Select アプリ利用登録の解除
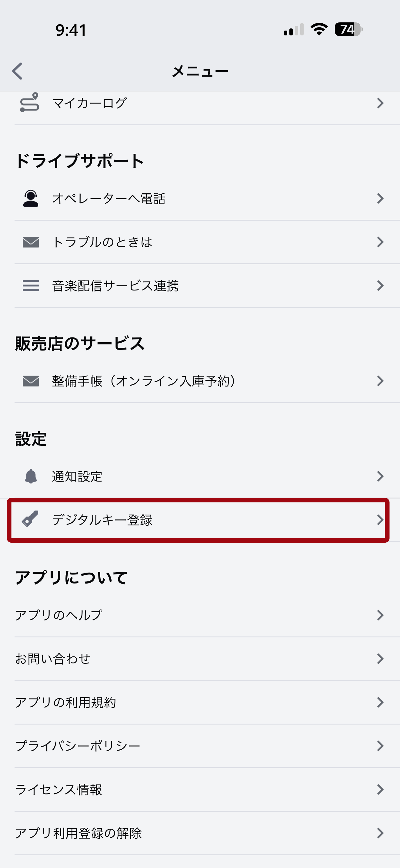 coord(78,833)
